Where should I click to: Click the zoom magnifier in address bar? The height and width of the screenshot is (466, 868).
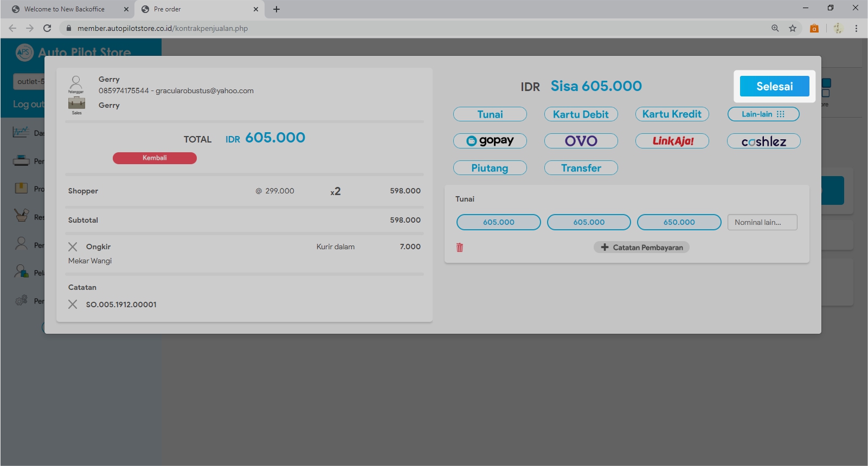(775, 28)
